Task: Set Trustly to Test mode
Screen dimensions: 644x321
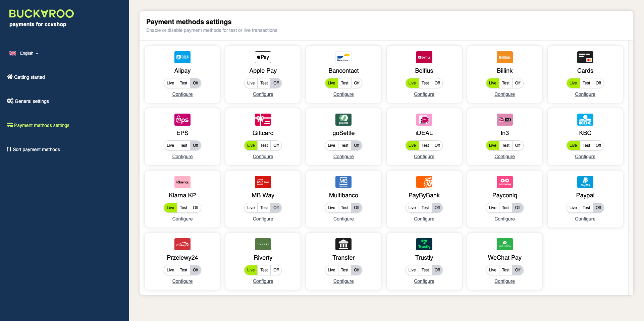Action: coord(425,270)
